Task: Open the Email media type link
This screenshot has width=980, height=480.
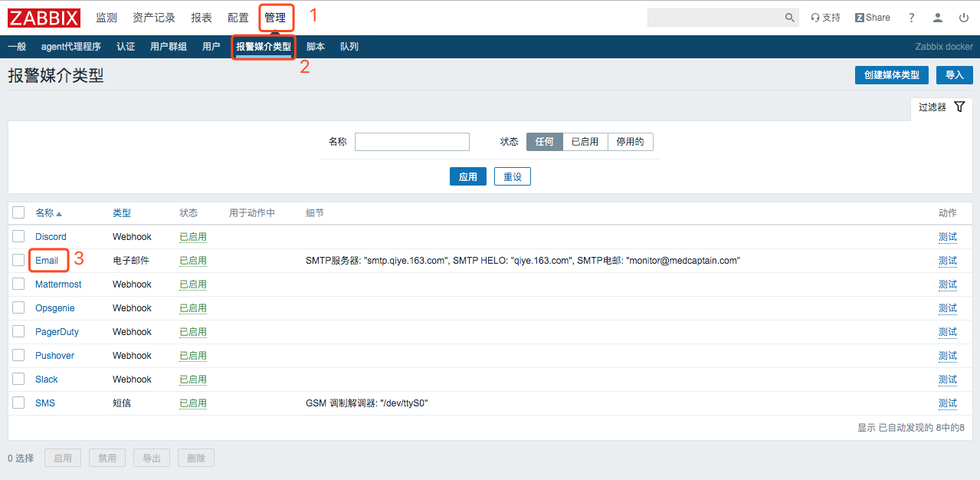Action: pos(47,261)
